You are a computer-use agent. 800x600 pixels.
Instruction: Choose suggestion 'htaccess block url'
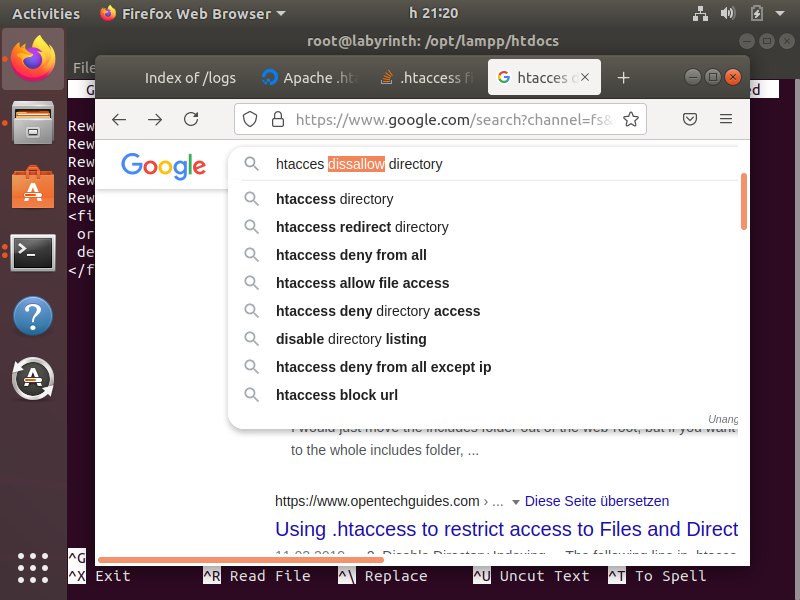click(337, 395)
